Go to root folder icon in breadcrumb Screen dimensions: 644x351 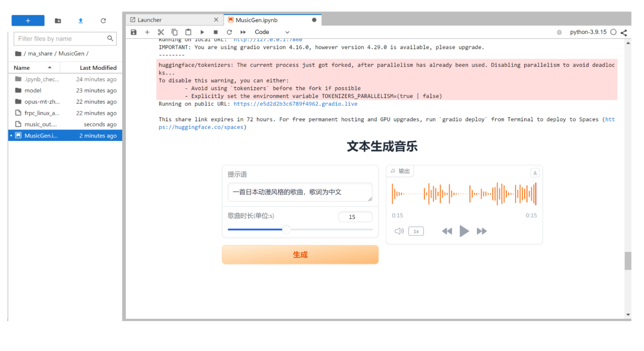point(18,54)
